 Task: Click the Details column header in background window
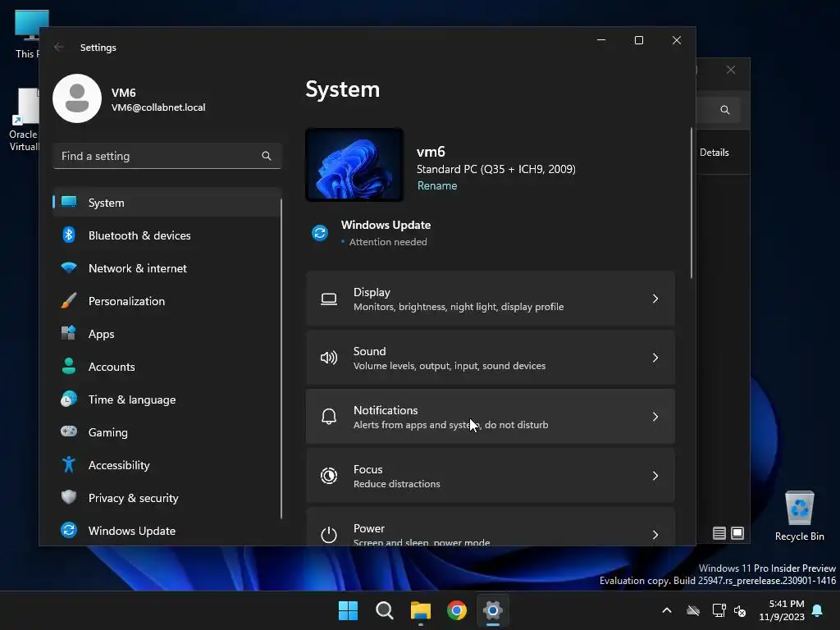click(x=714, y=152)
